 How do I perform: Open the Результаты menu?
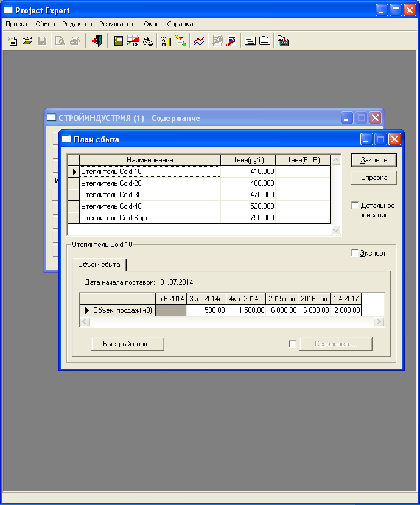click(x=118, y=24)
